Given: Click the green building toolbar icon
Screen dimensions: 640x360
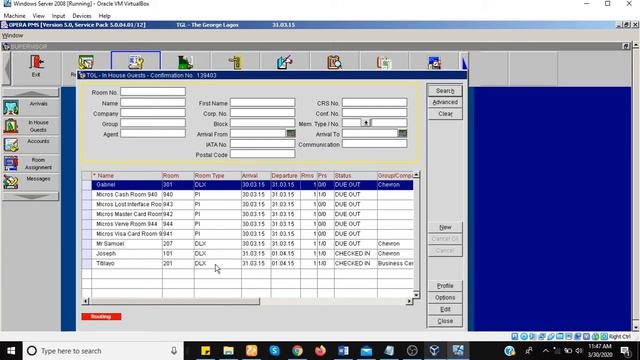Looking at the screenshot, I should [185, 62].
